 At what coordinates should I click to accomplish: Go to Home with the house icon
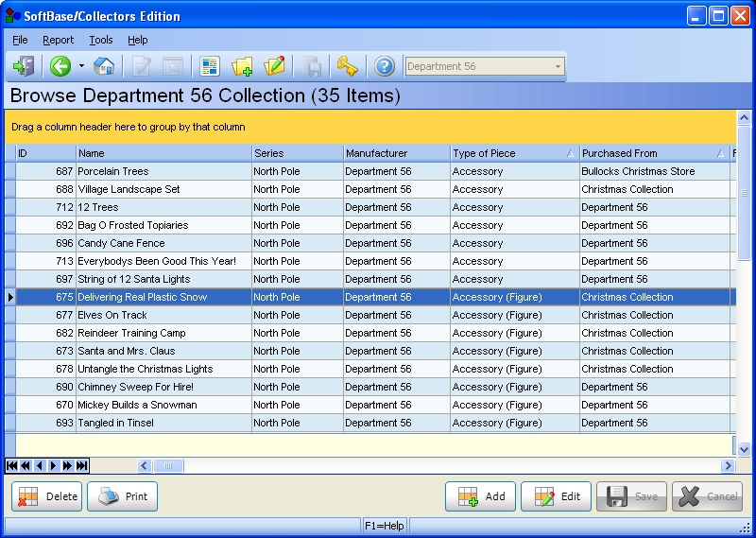104,66
